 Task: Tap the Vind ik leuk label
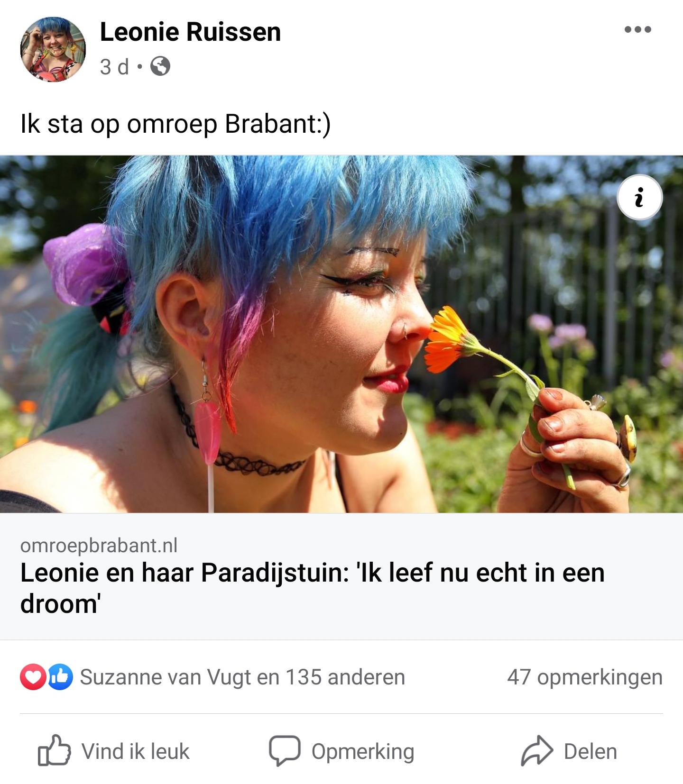(136, 751)
